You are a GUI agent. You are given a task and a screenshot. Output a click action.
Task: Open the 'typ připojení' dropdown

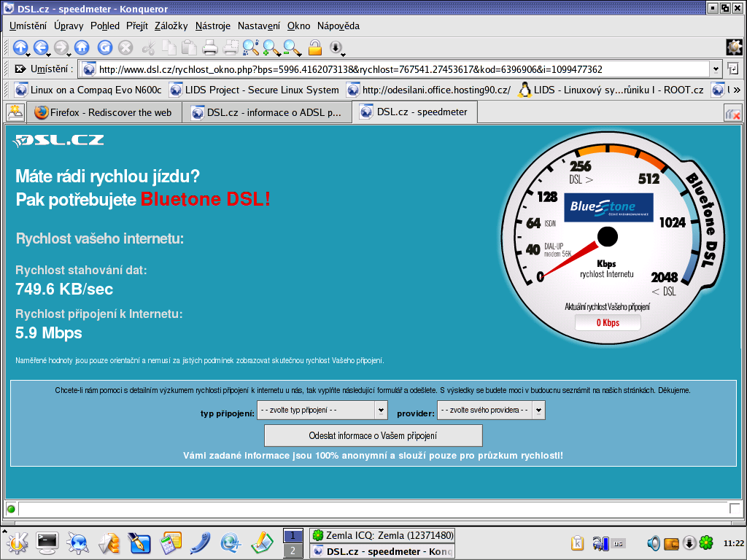point(322,410)
